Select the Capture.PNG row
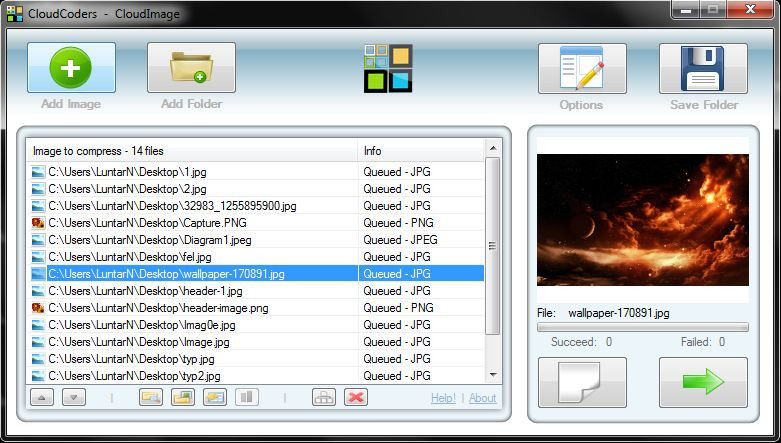Viewport: 781px width, 443px height. [x=255, y=223]
